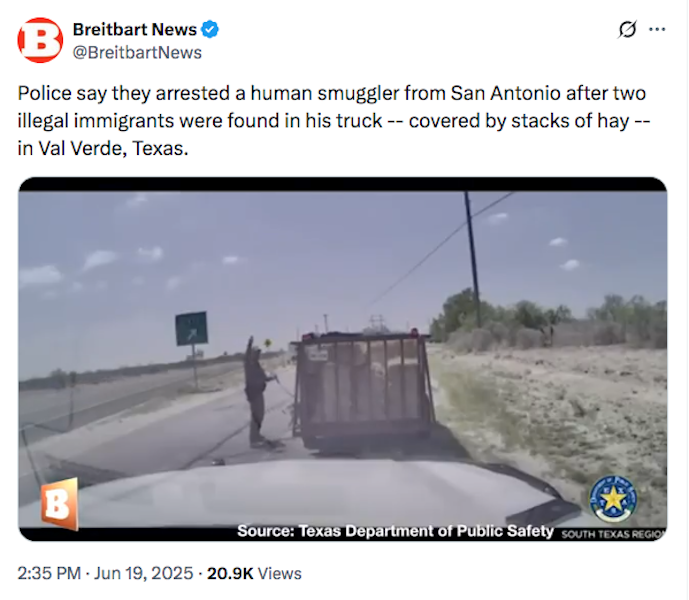
Task: Click the green highway sign in video
Action: tap(192, 328)
